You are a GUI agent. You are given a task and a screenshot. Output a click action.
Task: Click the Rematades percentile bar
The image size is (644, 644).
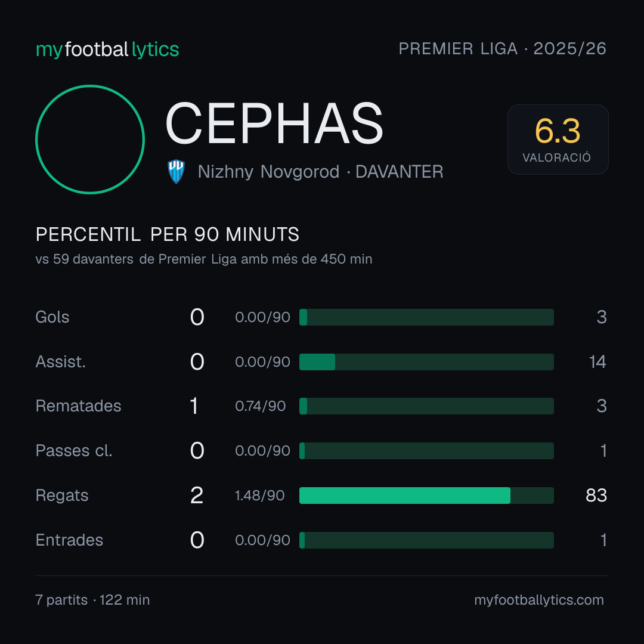click(x=426, y=406)
